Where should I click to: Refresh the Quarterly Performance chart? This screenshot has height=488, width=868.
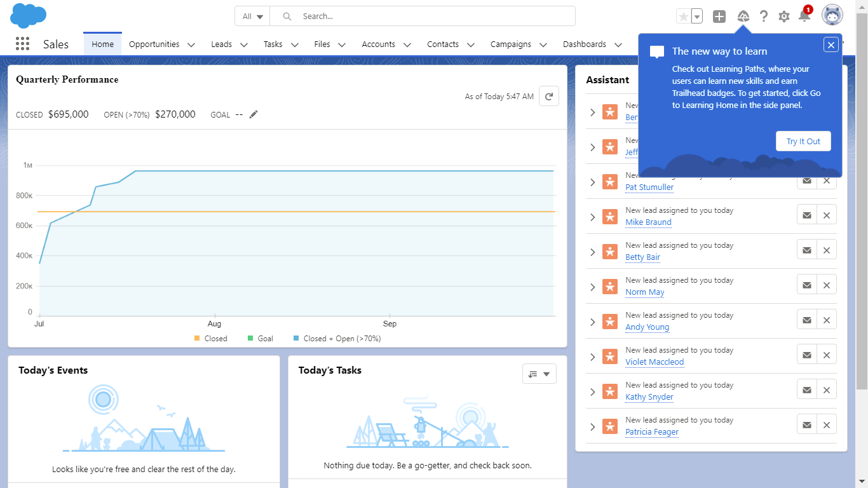[x=549, y=97]
